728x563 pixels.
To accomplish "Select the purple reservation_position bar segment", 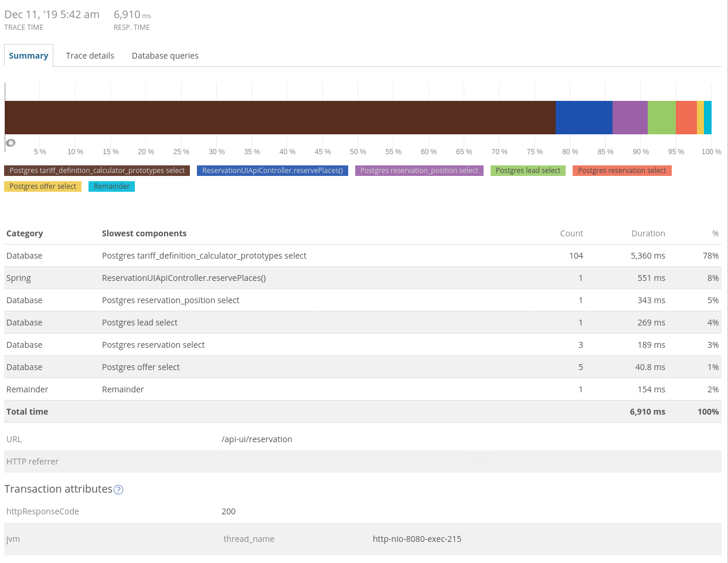I will tap(630, 117).
